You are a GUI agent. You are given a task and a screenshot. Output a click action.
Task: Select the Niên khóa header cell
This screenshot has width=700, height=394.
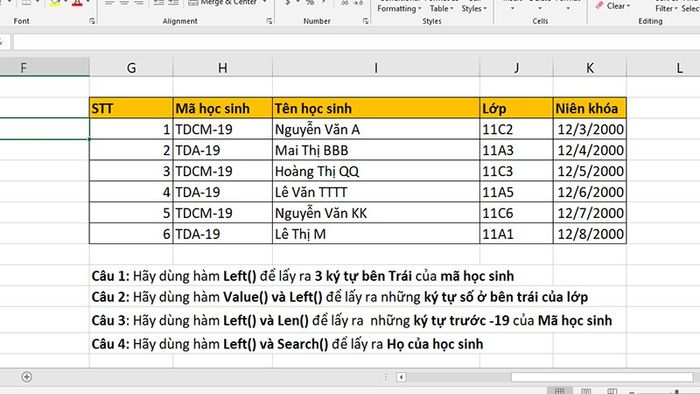click(590, 108)
